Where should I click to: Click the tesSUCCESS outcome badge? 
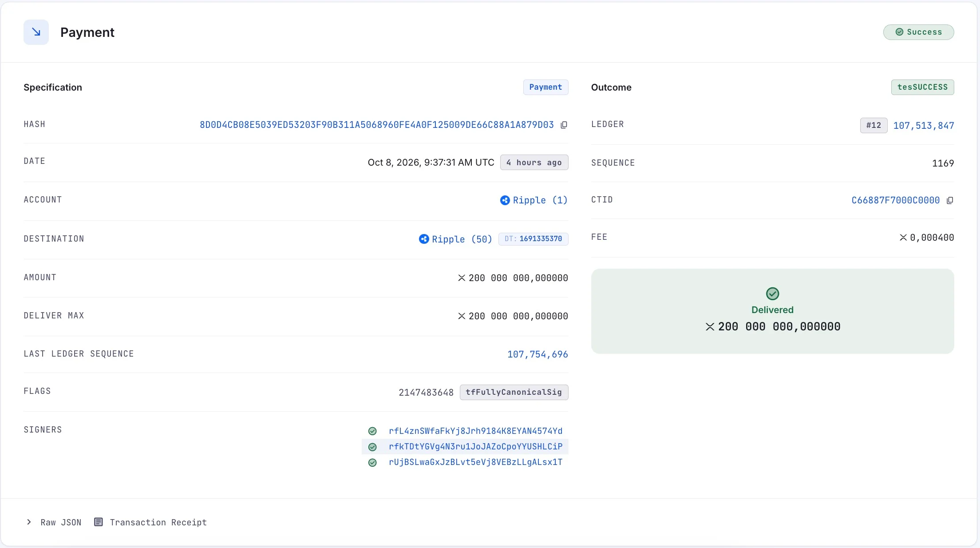coord(922,87)
